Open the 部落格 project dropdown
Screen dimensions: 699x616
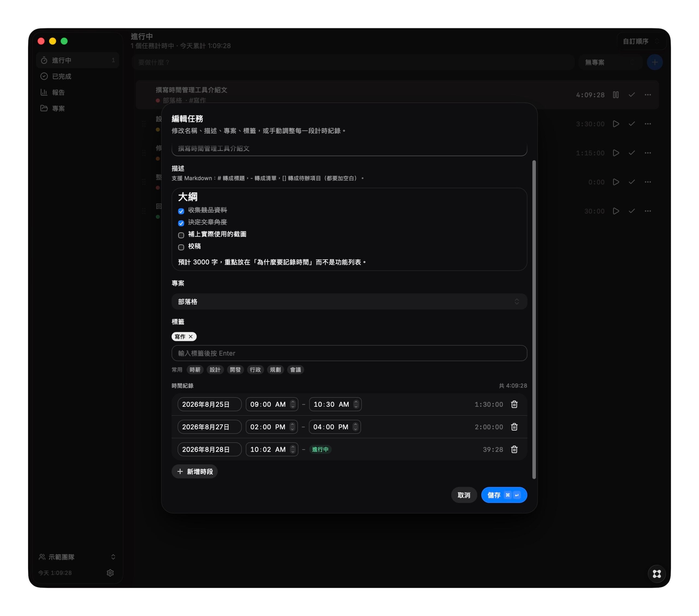[349, 302]
